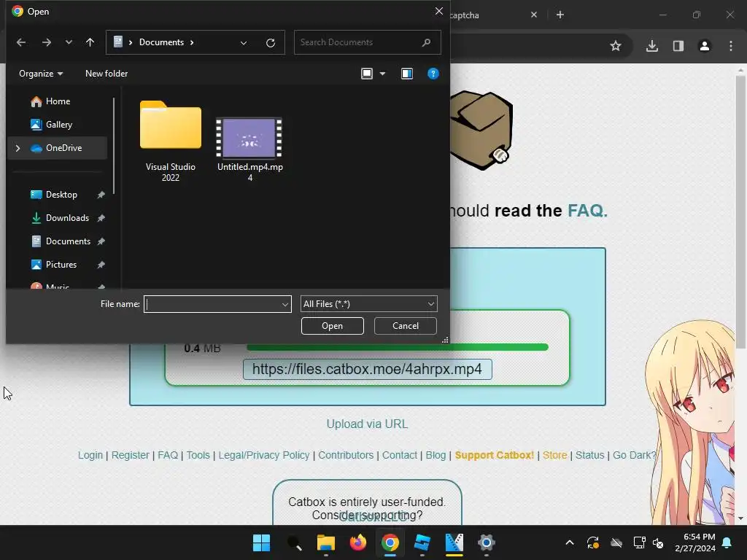The width and height of the screenshot is (747, 560).
Task: Select the Untitled.mp4.mp4 video file
Action: pyautogui.click(x=249, y=150)
